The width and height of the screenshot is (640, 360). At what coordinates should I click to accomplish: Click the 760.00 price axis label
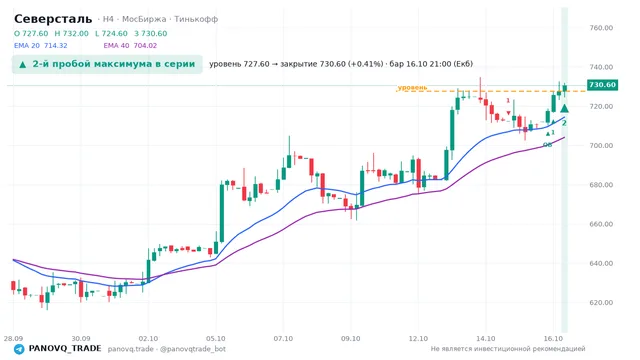pyautogui.click(x=601, y=28)
